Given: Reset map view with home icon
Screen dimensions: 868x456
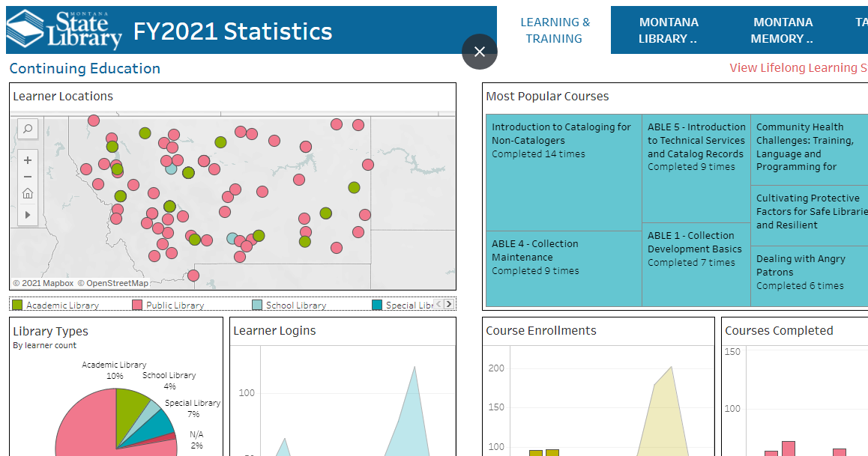Looking at the screenshot, I should pyautogui.click(x=28, y=194).
